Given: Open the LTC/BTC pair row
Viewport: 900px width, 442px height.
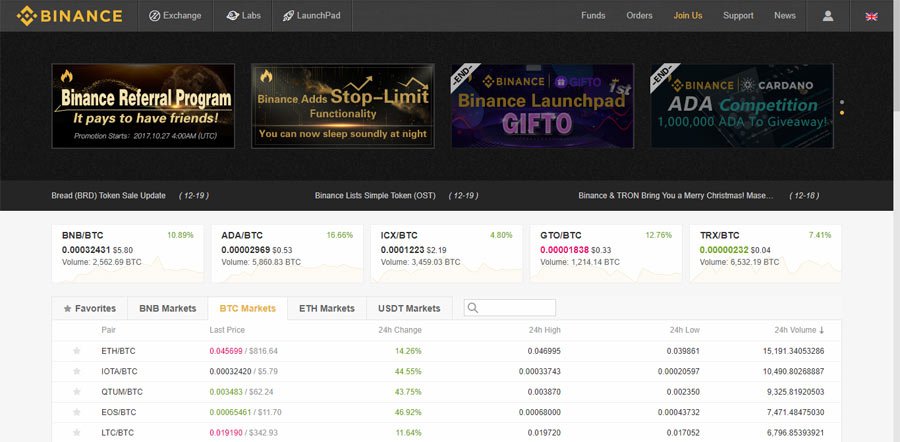Looking at the screenshot, I should [447, 432].
